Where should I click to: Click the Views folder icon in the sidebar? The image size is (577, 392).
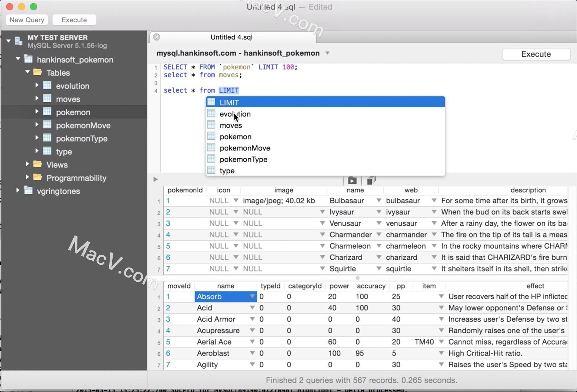click(x=37, y=165)
